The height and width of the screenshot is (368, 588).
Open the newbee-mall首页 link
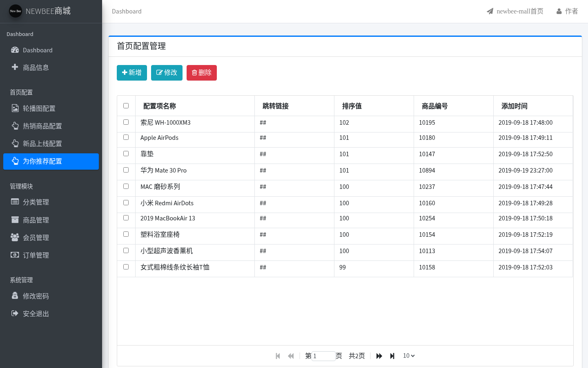click(515, 11)
